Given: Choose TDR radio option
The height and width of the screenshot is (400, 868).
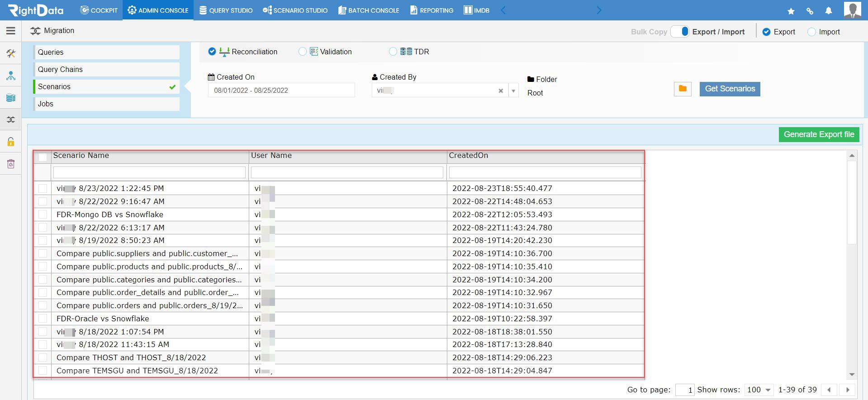Looking at the screenshot, I should coord(393,52).
